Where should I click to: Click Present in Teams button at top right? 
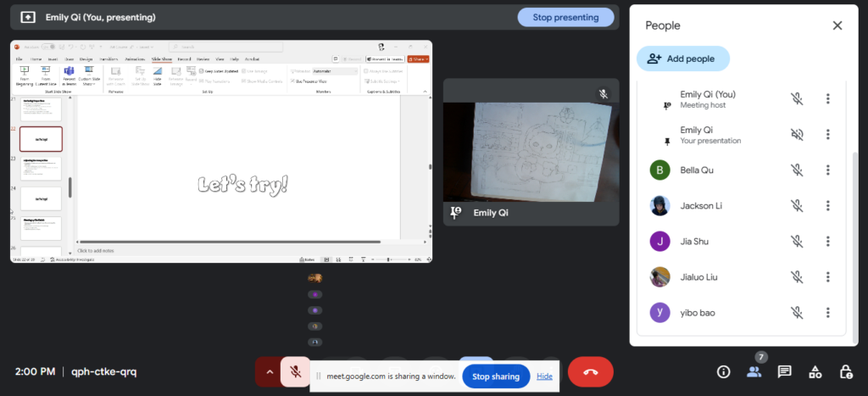coord(385,59)
